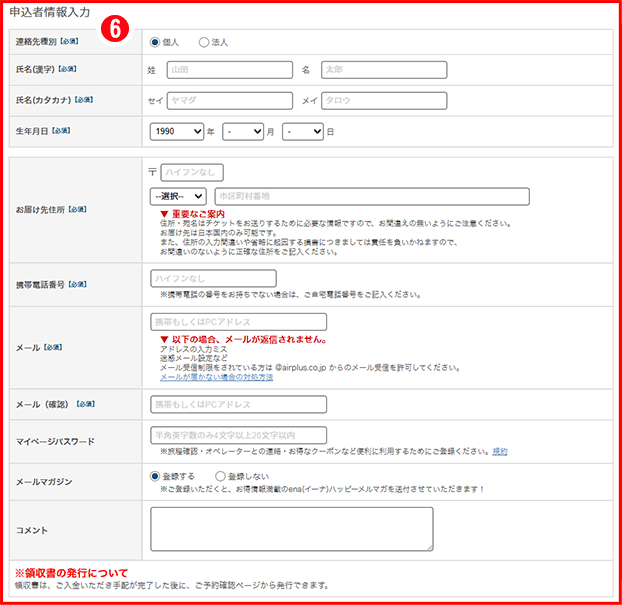This screenshot has width=622, height=605.
Task: Open the birth month dropdown
Action: pyautogui.click(x=243, y=131)
